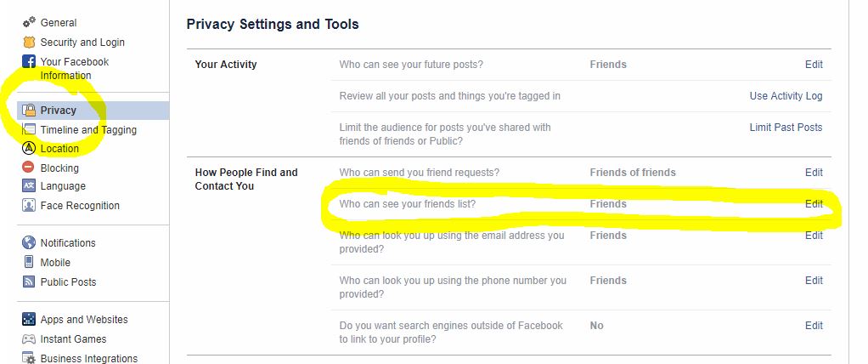Click the Security and Login badge icon

29,43
